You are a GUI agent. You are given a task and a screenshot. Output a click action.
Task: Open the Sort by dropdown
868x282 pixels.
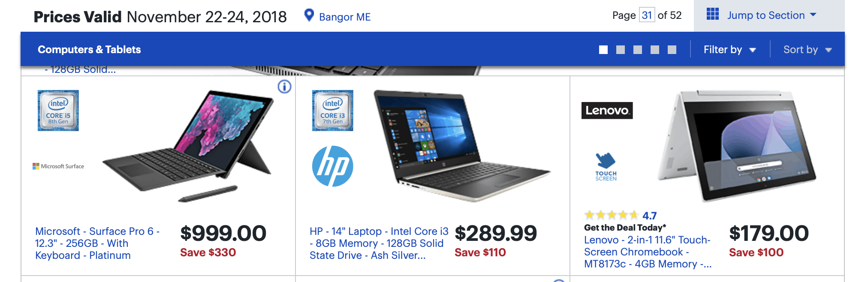[x=808, y=50]
